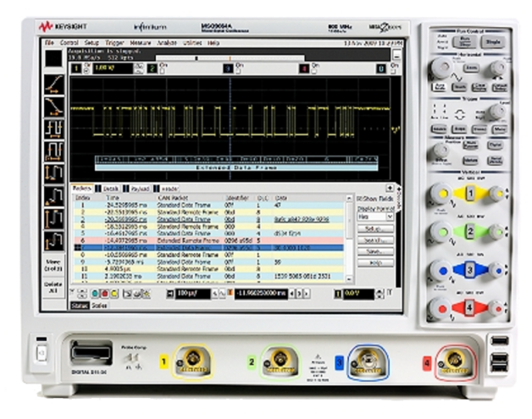Toggle channel 4 On checkbox
Image resolution: width=532 pixels, height=419 pixels.
tap(314, 71)
